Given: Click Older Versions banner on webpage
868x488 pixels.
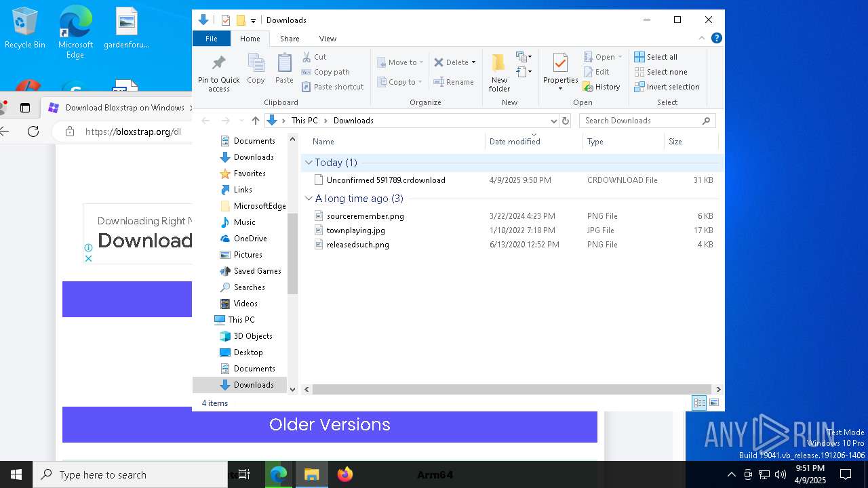Looking at the screenshot, I should click(330, 424).
